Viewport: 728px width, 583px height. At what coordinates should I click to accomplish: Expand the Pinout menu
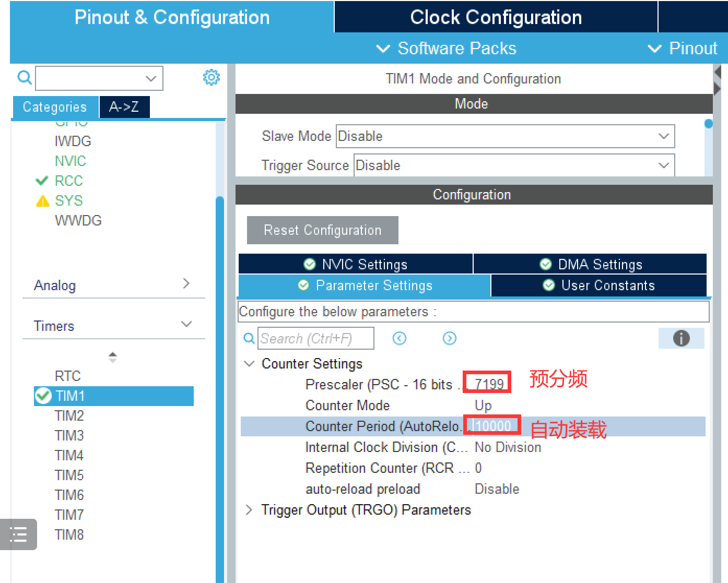(x=683, y=49)
